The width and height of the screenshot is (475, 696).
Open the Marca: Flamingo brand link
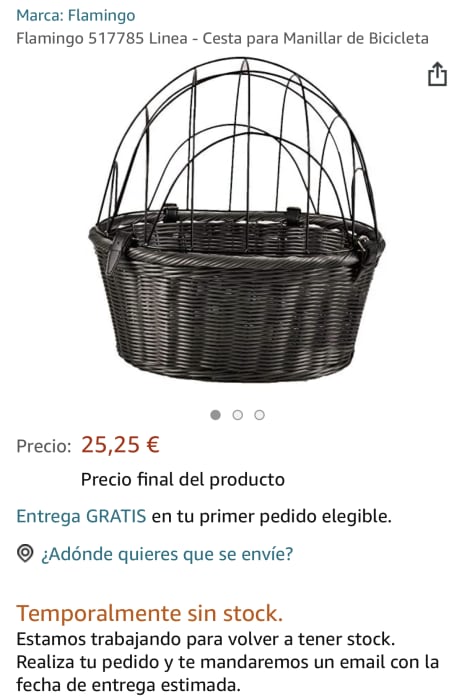tap(75, 16)
